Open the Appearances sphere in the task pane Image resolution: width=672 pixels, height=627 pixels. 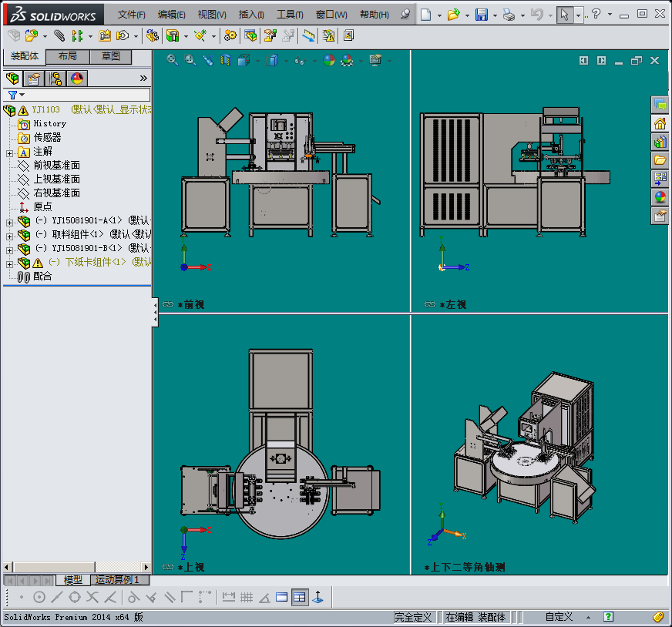pos(660,197)
